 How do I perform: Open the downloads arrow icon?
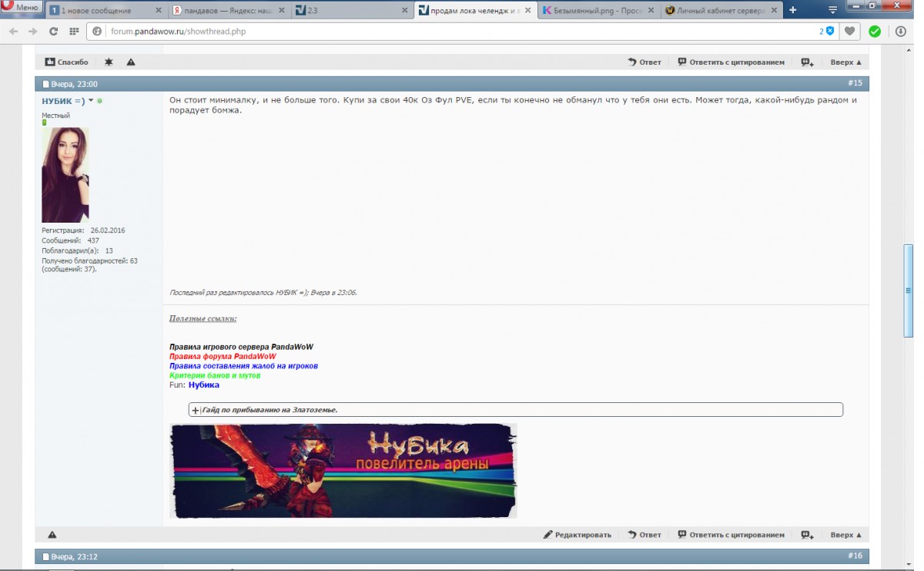tap(901, 32)
